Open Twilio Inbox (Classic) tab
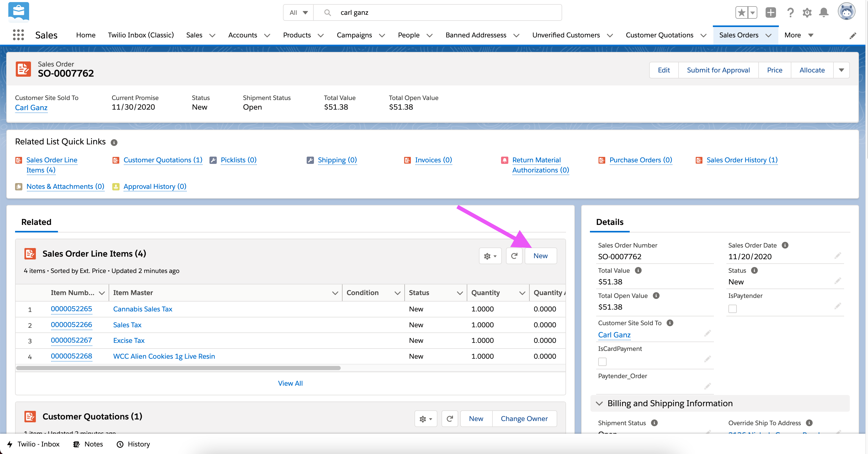This screenshot has height=454, width=868. [141, 35]
